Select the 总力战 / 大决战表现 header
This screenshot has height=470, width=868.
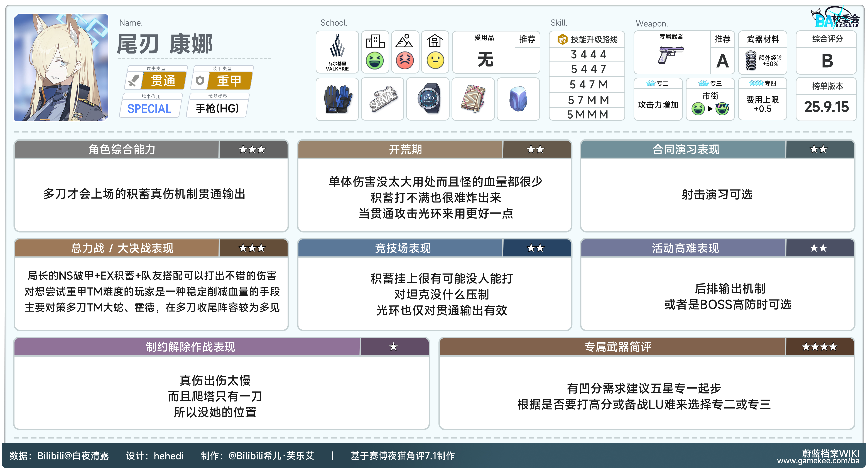(122, 248)
